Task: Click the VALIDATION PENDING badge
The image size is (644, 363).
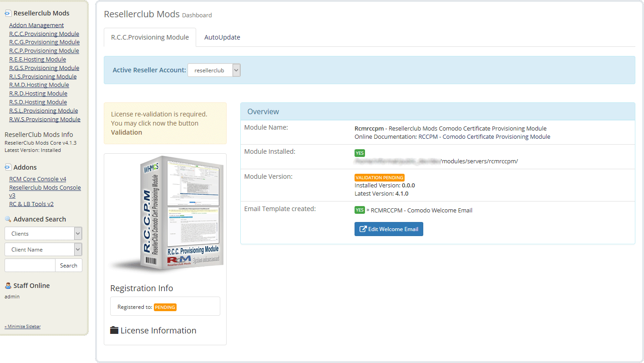Action: [379, 177]
